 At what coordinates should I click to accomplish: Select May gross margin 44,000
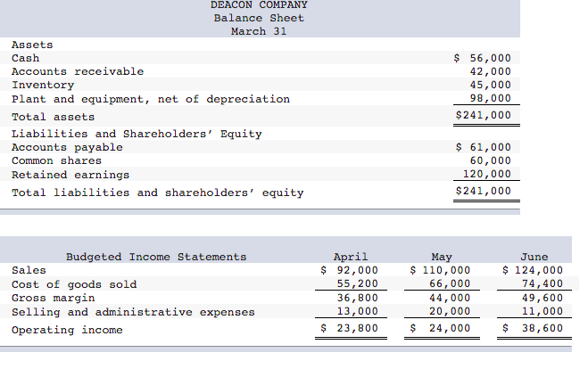point(450,298)
